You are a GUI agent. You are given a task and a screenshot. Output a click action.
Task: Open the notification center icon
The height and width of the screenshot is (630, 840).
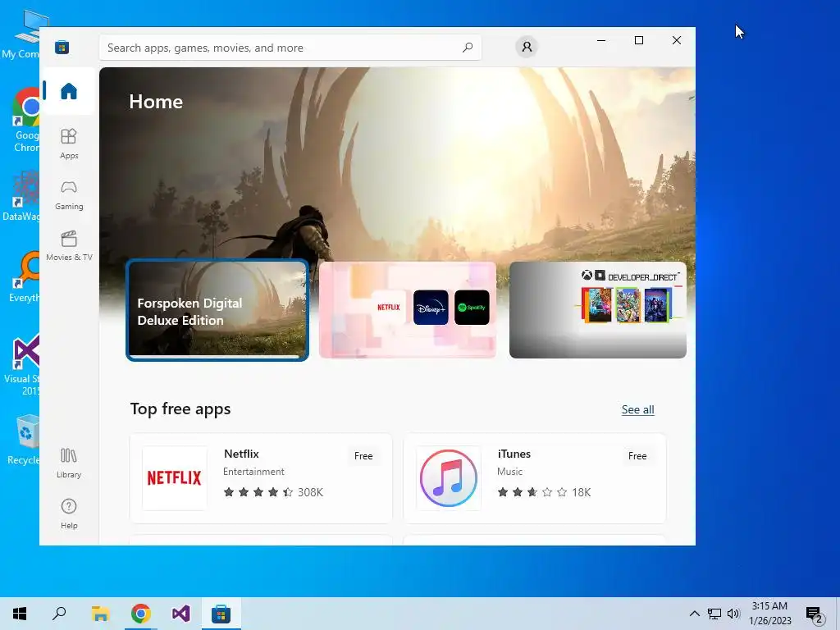pyautogui.click(x=815, y=614)
